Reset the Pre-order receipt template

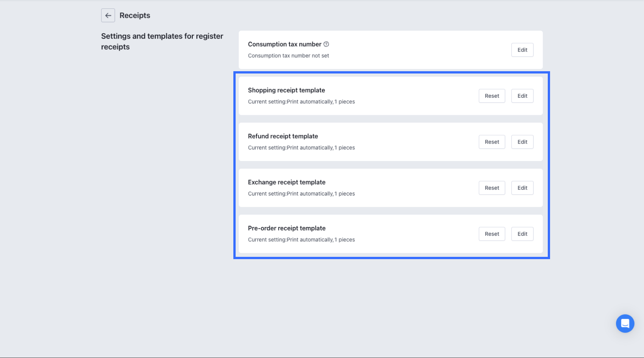(x=492, y=234)
